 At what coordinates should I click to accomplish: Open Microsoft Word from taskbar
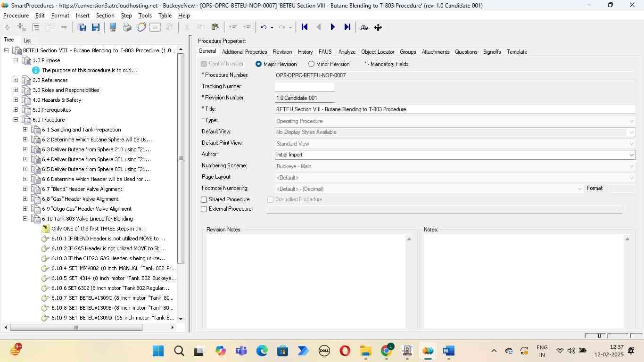point(448,351)
